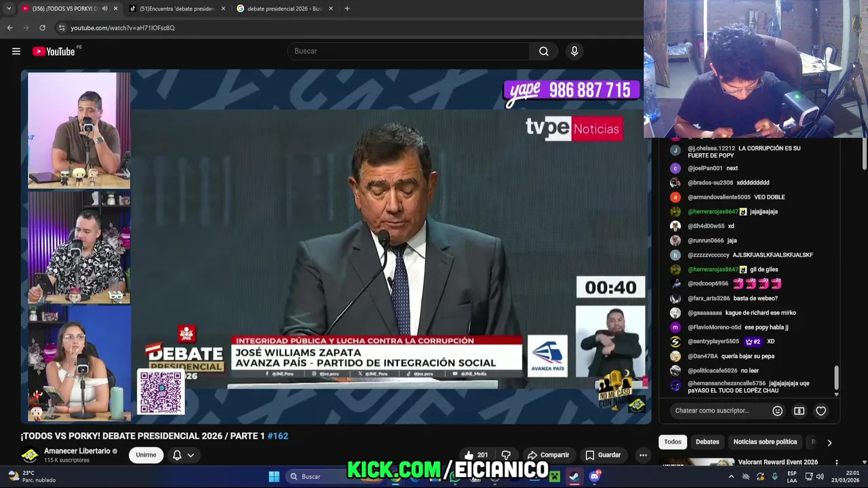Mute the YouTube tab audio icon

click(x=104, y=9)
